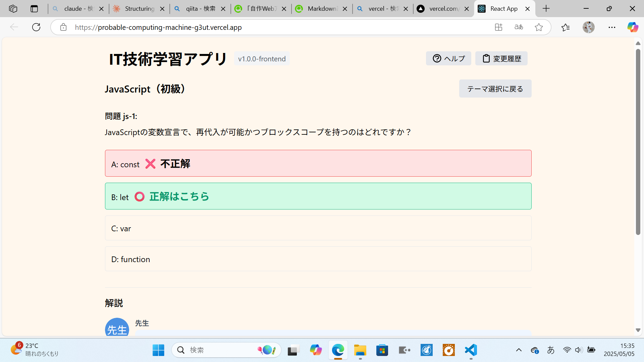Toggle the IME input mode あ
Screen dimensions: 644x362
click(x=551, y=350)
